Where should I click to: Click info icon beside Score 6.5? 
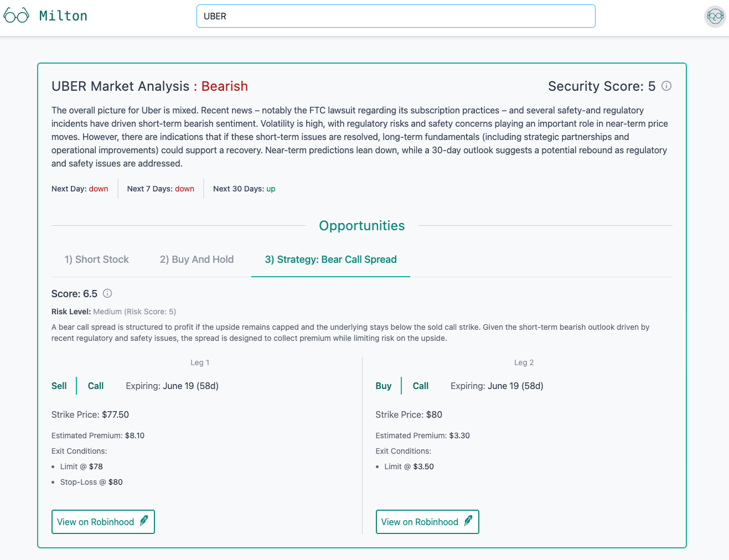click(107, 293)
